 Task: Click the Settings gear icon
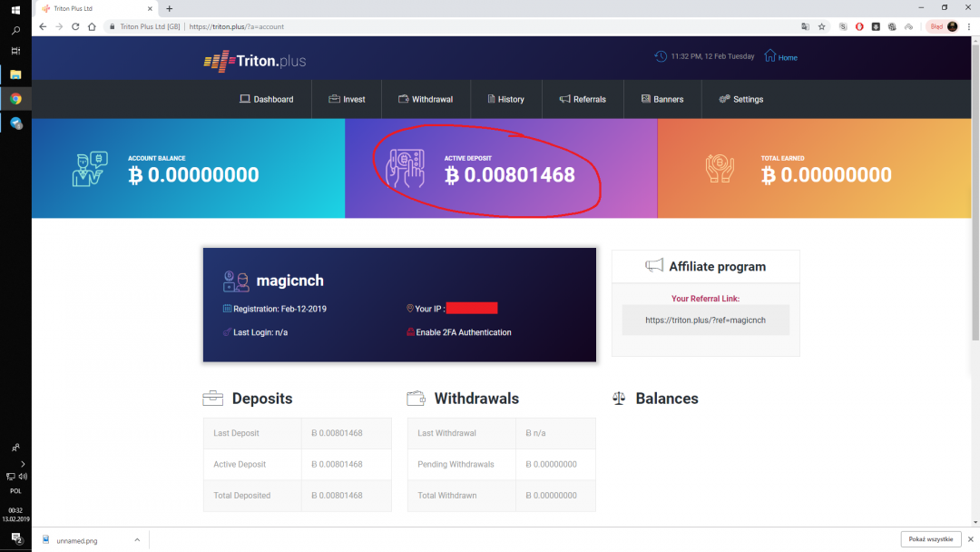tap(724, 99)
